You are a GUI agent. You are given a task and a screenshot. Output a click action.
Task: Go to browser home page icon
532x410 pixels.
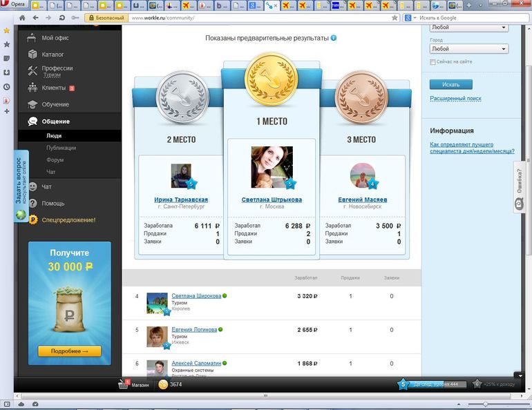22,18
